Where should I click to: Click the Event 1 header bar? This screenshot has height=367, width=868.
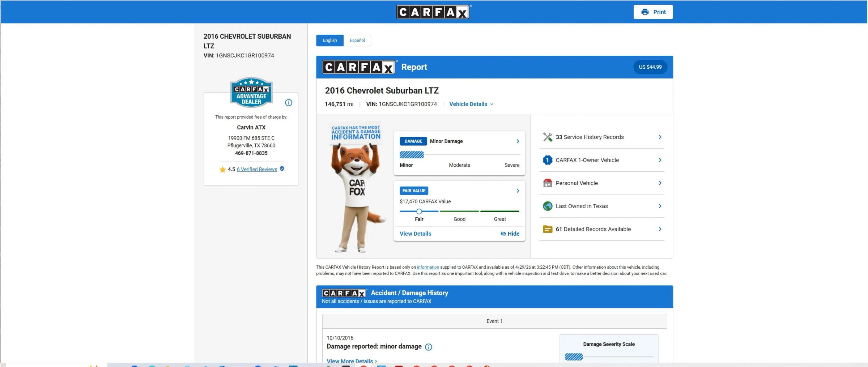tap(494, 321)
